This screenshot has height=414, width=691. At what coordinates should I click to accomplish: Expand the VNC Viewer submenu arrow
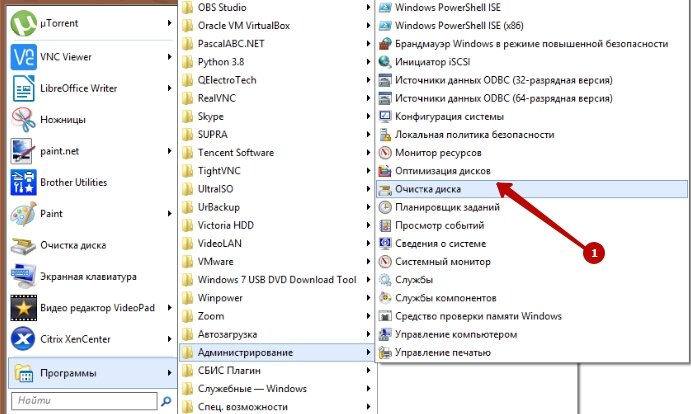click(x=169, y=57)
